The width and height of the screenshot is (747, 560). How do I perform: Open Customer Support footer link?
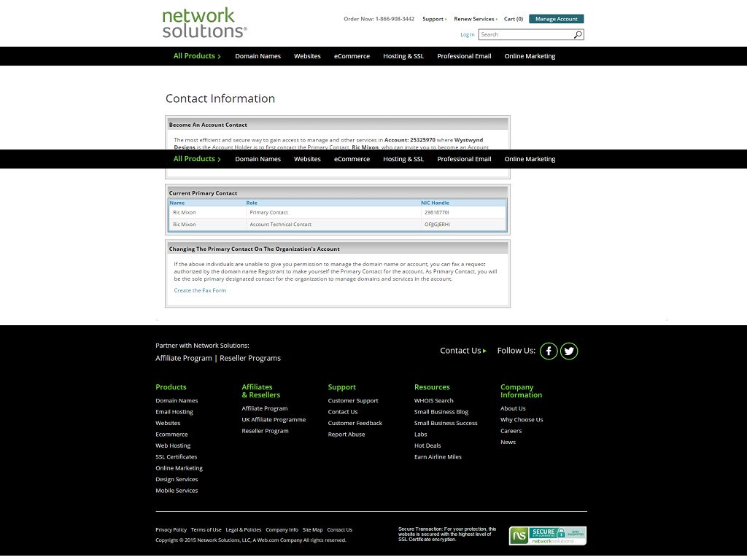click(x=353, y=400)
